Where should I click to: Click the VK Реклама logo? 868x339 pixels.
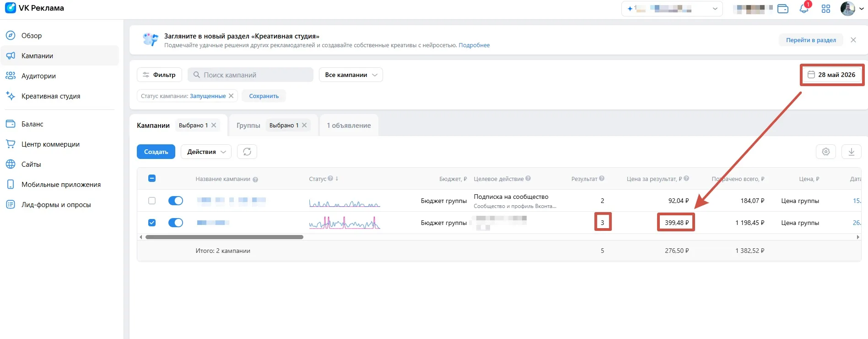click(34, 8)
